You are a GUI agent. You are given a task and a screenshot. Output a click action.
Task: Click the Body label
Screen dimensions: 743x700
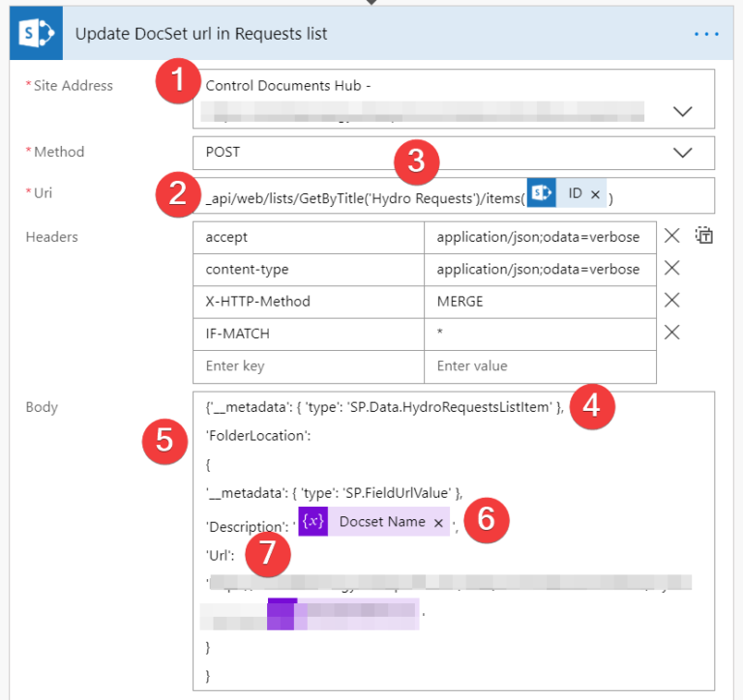[42, 407]
